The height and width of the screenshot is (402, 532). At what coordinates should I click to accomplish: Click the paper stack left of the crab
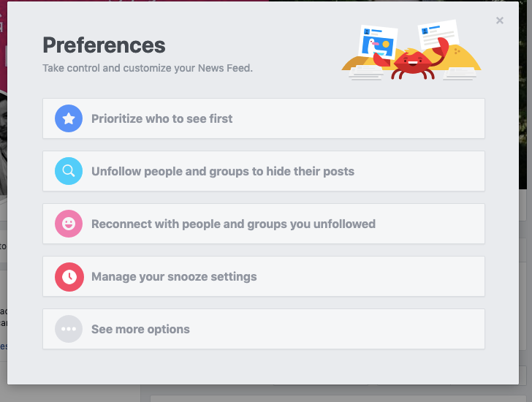pos(364,73)
